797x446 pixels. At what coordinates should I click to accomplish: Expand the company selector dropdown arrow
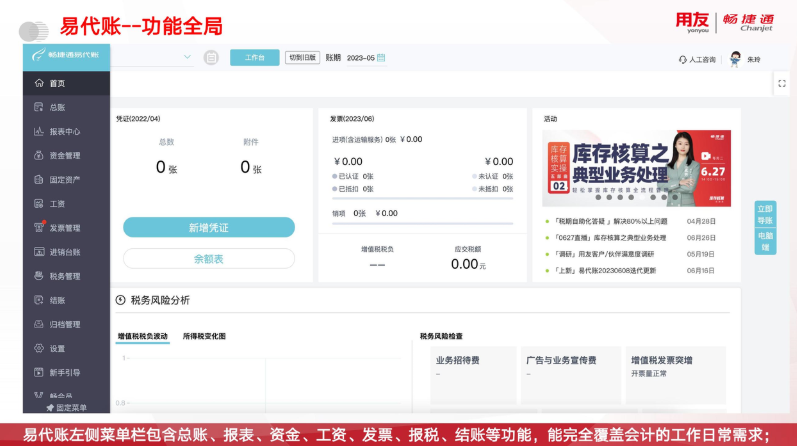tap(187, 57)
